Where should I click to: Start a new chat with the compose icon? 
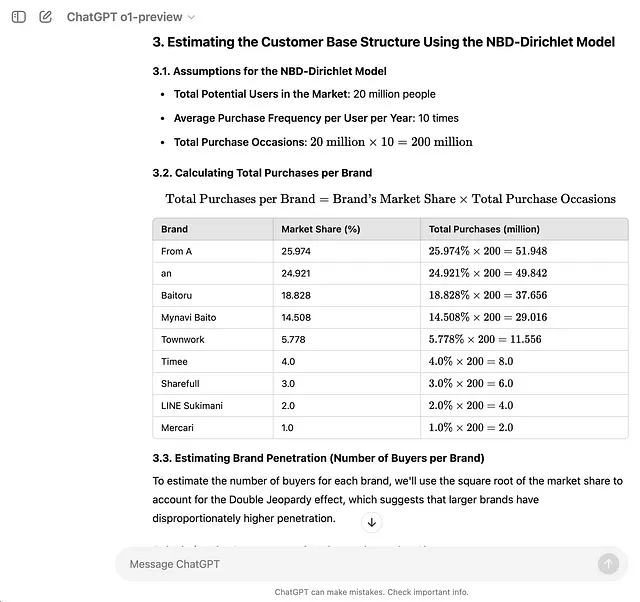(45, 17)
